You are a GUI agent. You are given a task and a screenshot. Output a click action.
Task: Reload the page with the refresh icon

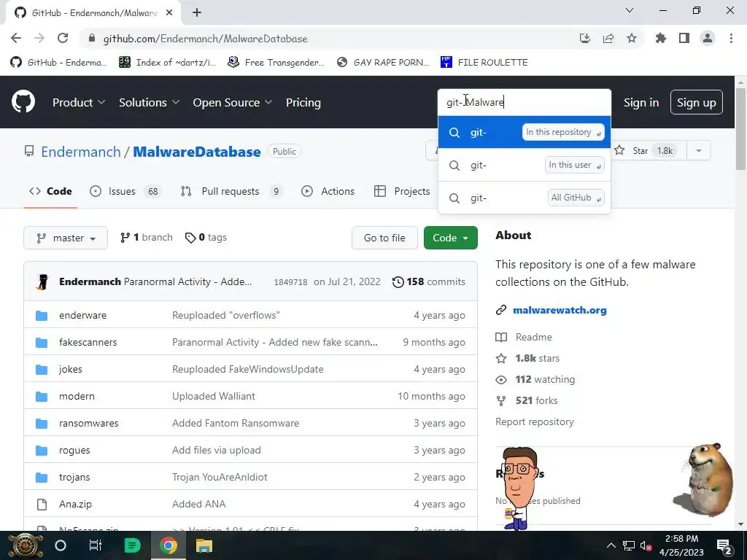point(63,38)
